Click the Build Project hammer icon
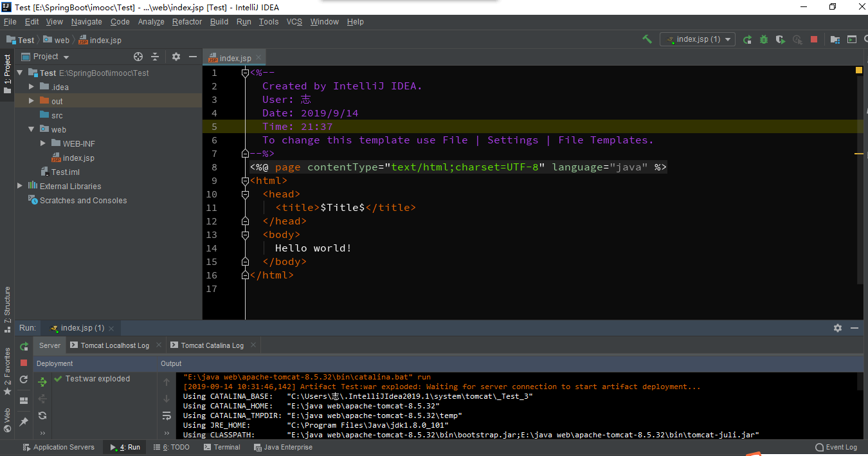 coord(647,39)
